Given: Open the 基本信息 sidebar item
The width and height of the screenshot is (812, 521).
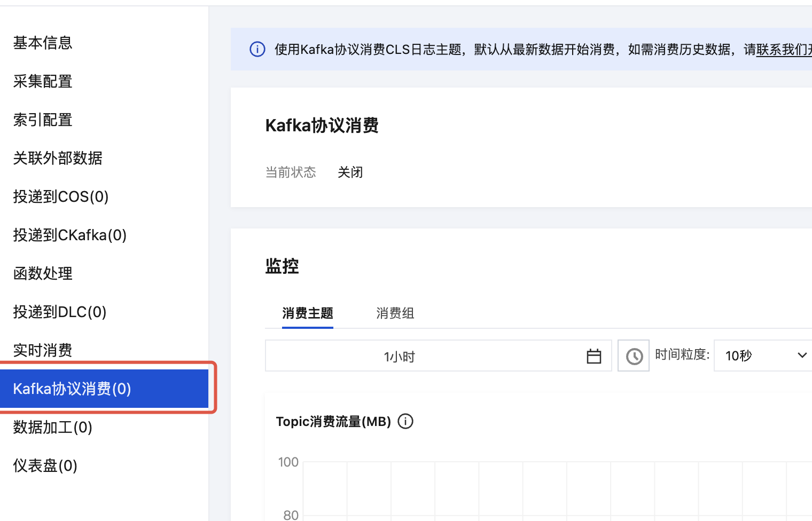Looking at the screenshot, I should pos(43,43).
